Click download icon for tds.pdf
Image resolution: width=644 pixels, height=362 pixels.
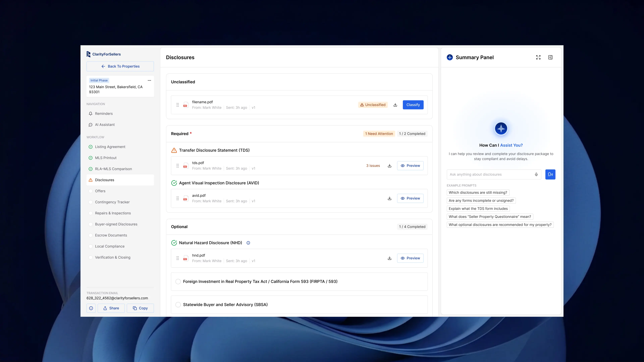389,166
